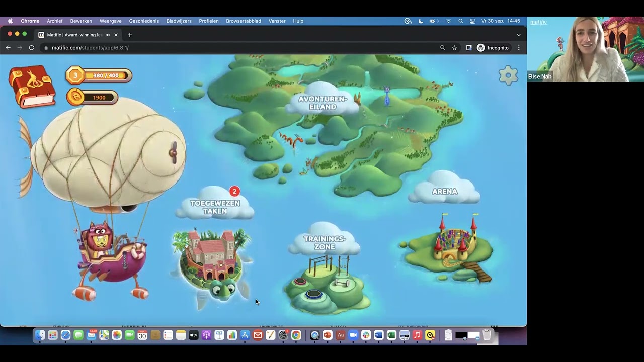Open the Bewerken menu
Image resolution: width=644 pixels, height=362 pixels.
click(x=81, y=21)
